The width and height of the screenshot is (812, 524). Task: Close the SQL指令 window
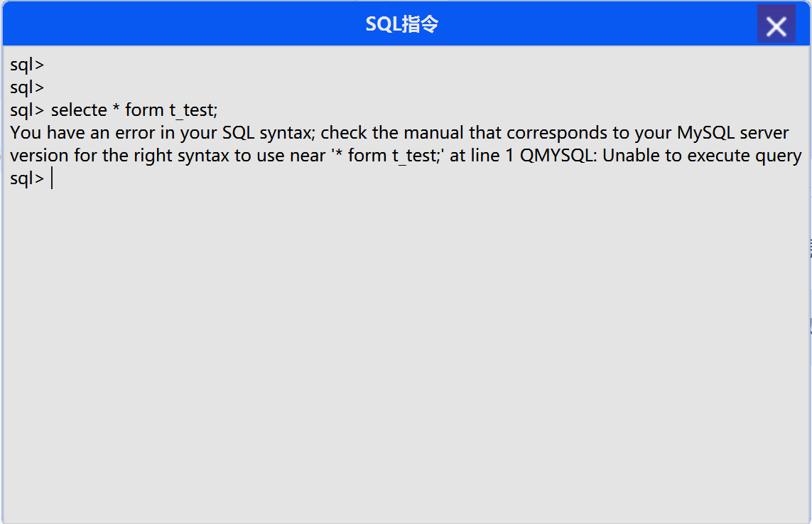[x=776, y=26]
